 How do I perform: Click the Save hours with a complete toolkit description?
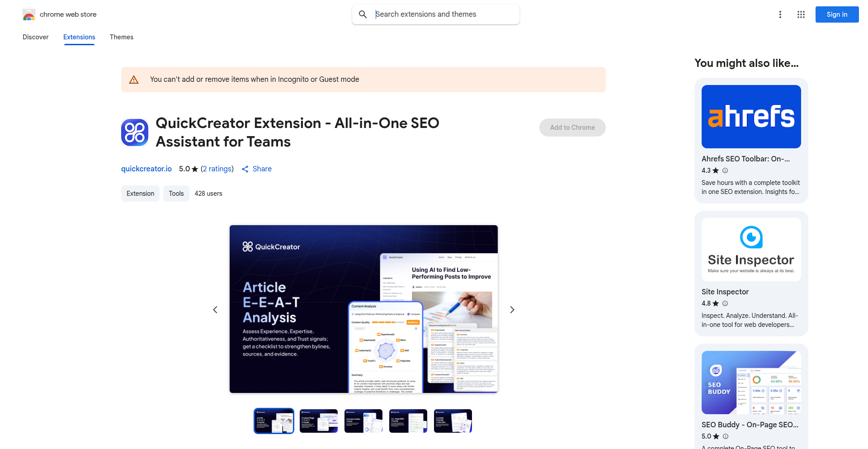(x=750, y=187)
